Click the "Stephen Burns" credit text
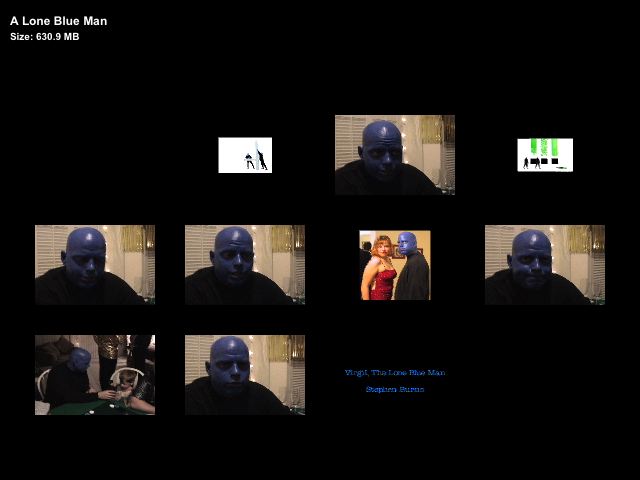Screen dimensions: 640x480 395,389
